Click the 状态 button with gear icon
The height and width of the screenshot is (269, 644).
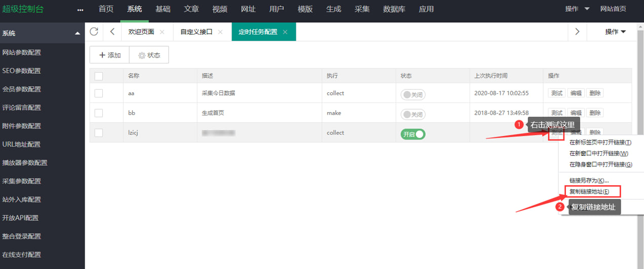(149, 55)
